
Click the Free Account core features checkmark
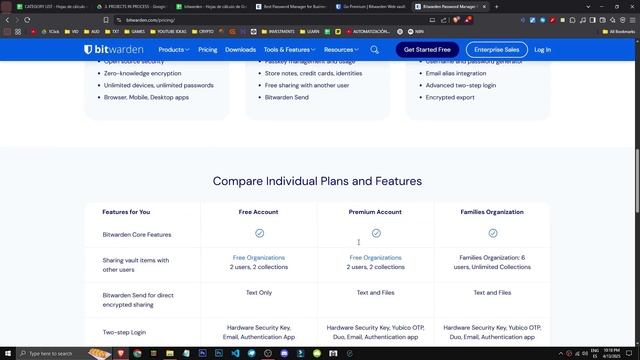tap(259, 233)
